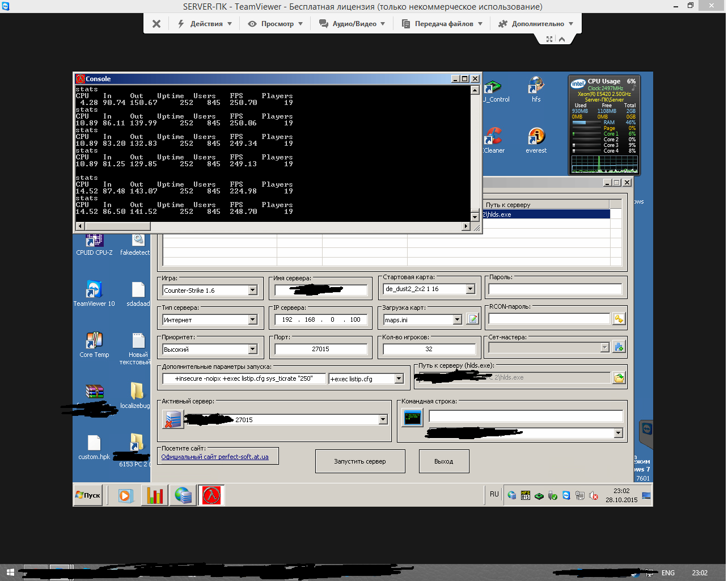Click the Порт field showing 27015

click(321, 349)
